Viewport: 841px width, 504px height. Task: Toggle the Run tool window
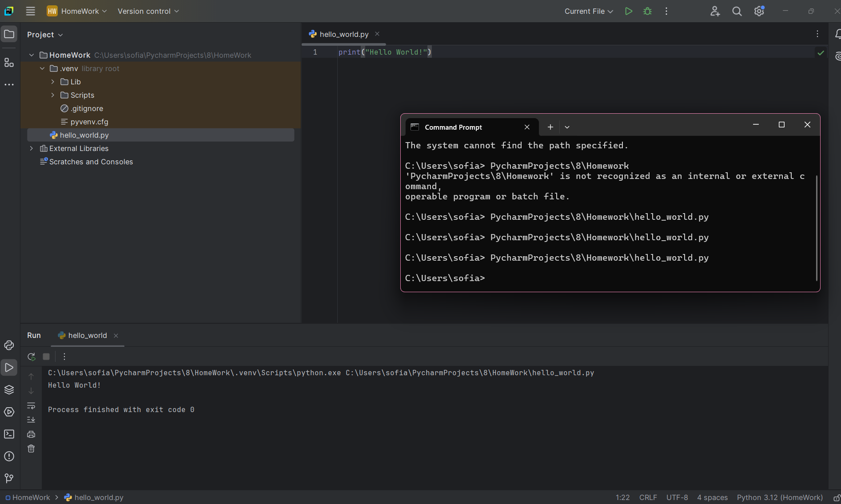9,367
